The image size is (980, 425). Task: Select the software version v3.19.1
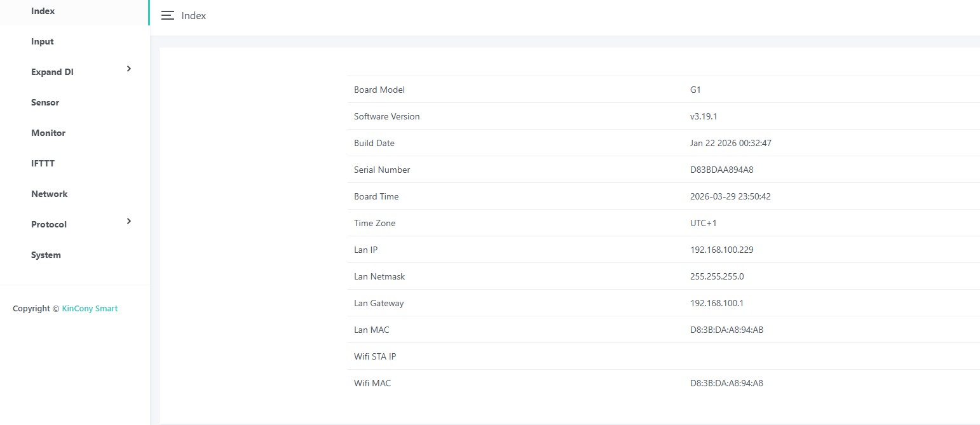704,116
